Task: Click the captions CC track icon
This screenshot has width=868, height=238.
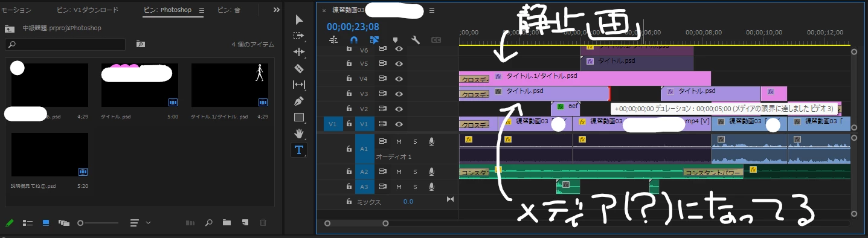Action: (436, 40)
